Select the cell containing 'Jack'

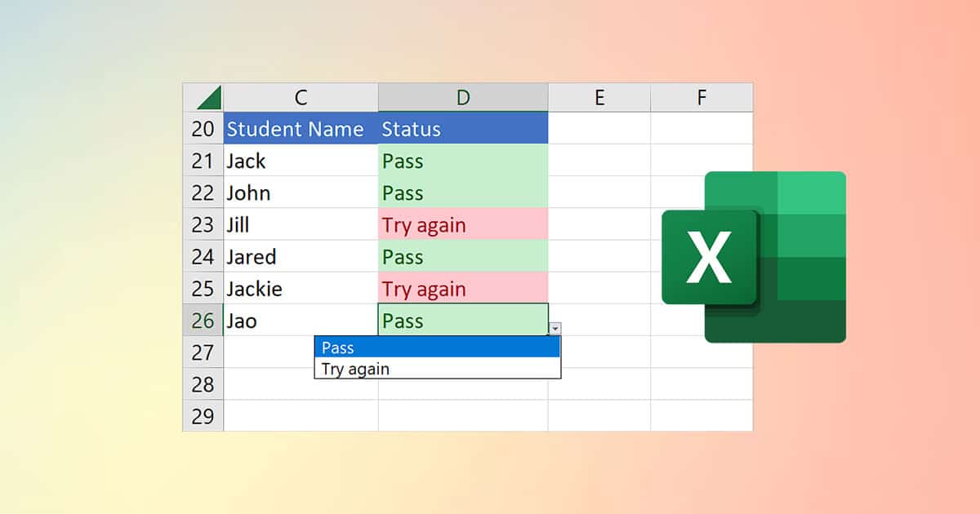[x=301, y=160]
